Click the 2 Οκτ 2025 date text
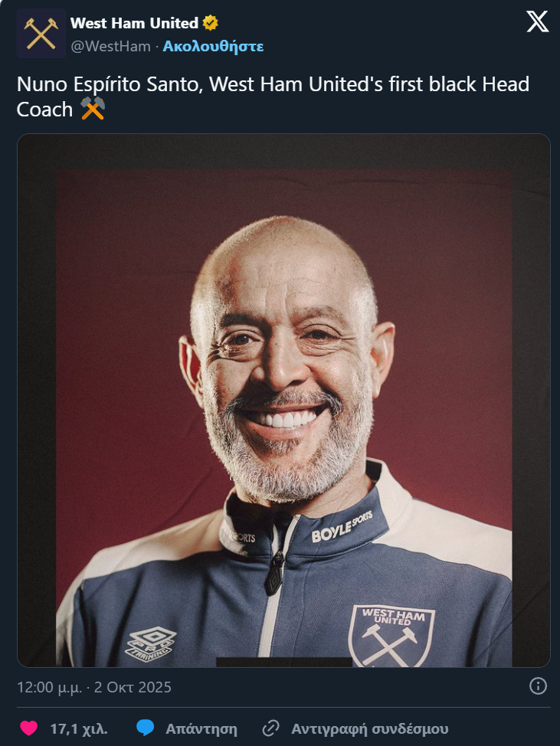This screenshot has height=746, width=560. point(133,687)
